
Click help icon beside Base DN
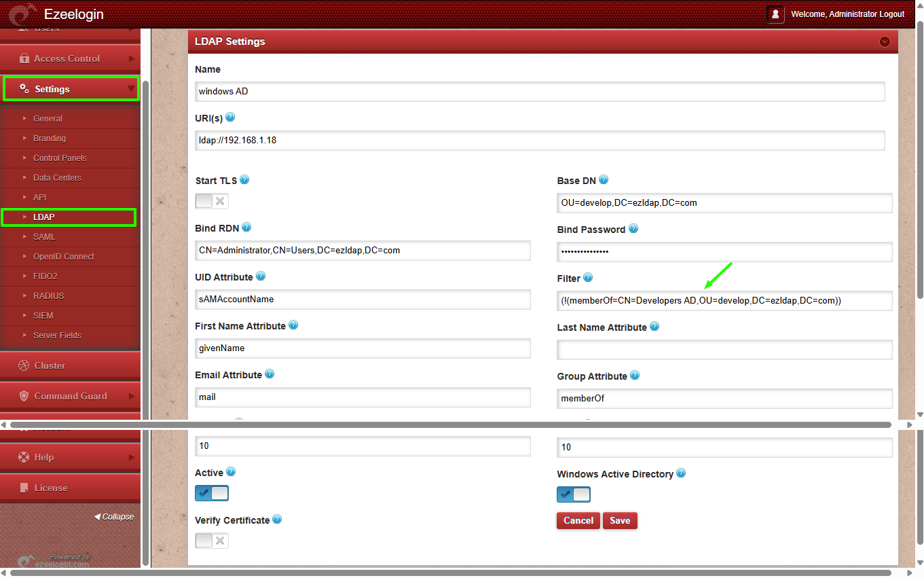[604, 180]
